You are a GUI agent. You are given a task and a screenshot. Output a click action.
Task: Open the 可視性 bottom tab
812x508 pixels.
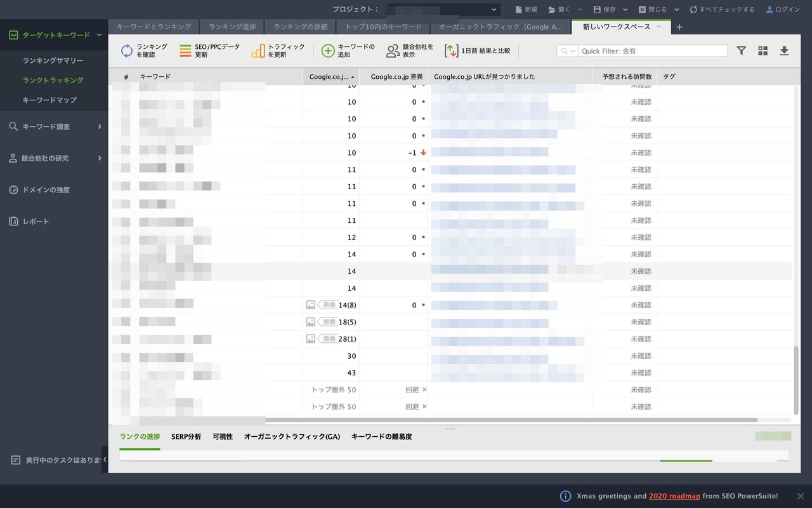click(223, 437)
